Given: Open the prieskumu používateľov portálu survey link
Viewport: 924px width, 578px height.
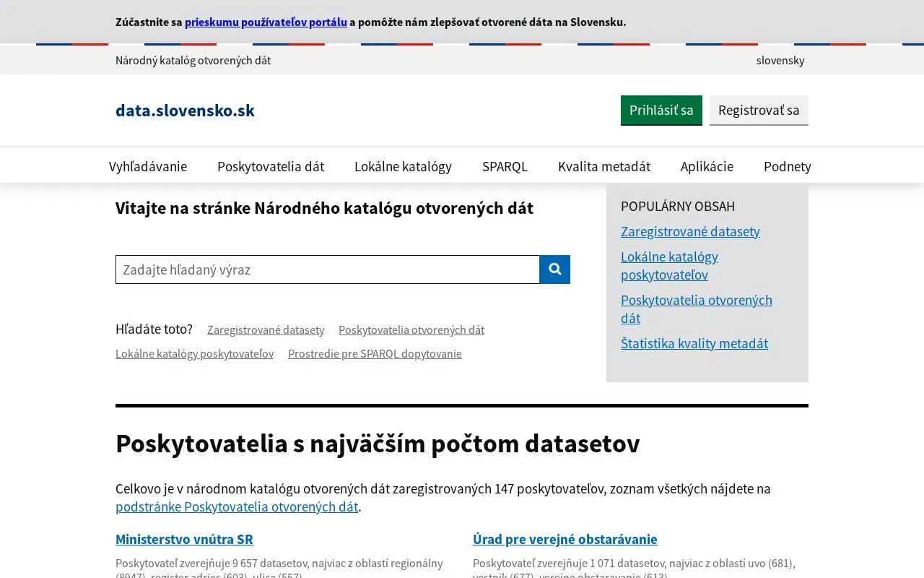Looking at the screenshot, I should [266, 22].
